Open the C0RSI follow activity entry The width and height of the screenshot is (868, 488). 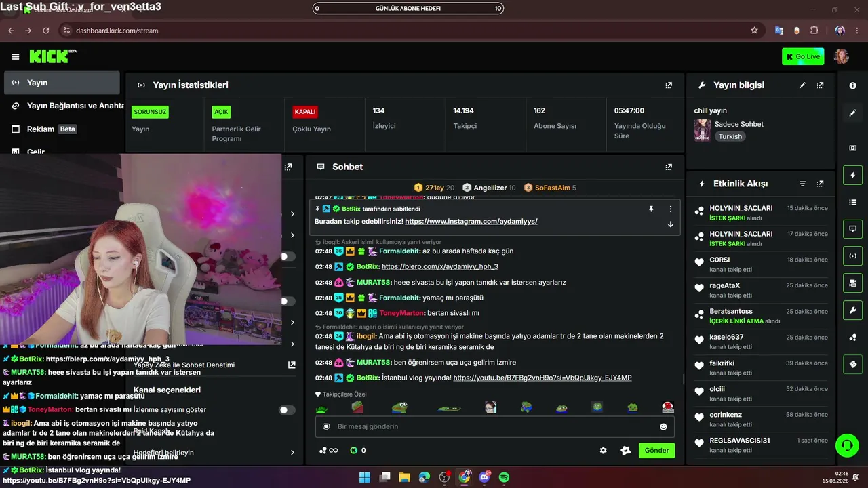[x=761, y=264]
